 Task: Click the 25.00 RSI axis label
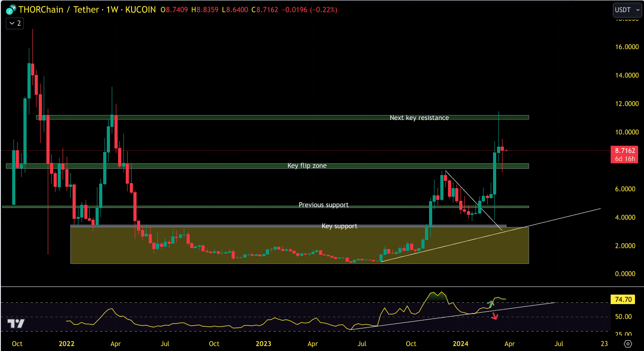tap(624, 334)
